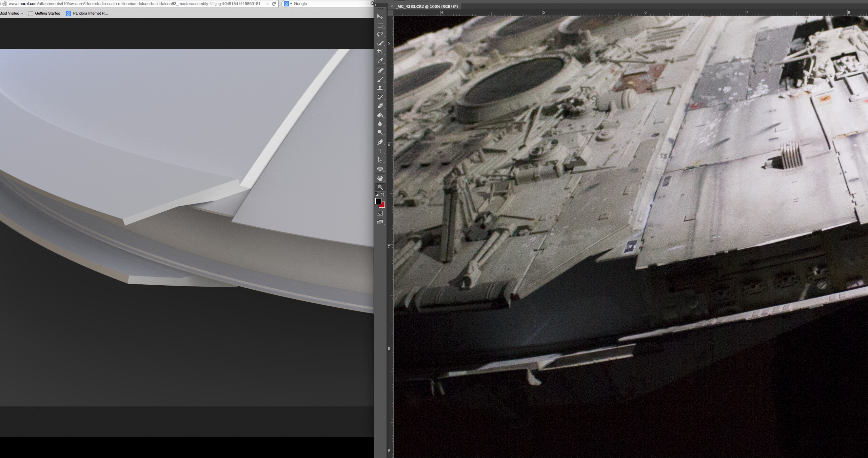
Task: Select the Paint Bucket tool
Action: 380,115
